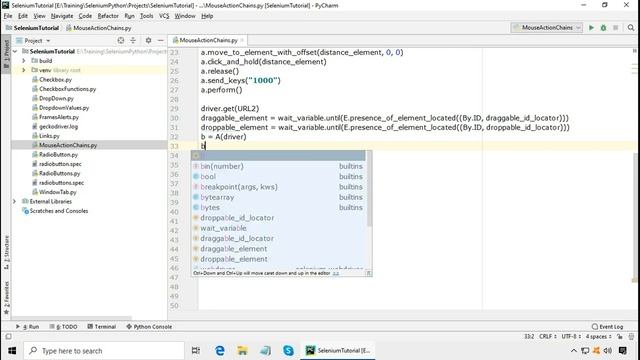Choose bin(number) completion suggestion

(x=278, y=166)
